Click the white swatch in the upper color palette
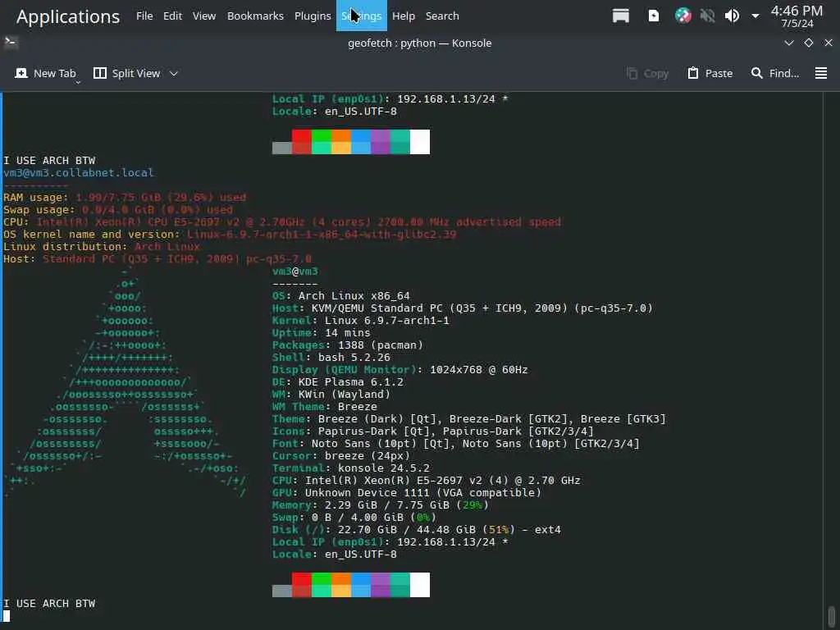The height and width of the screenshot is (630, 840). (420, 141)
